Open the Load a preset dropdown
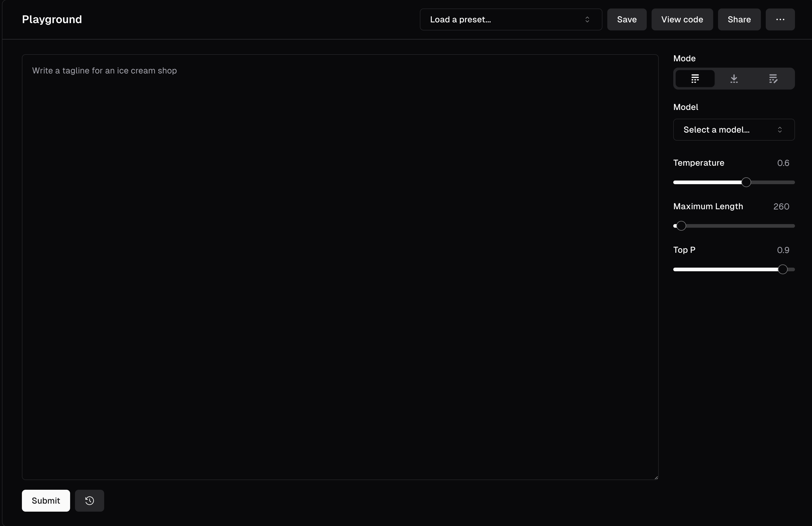The width and height of the screenshot is (812, 526). click(x=510, y=19)
